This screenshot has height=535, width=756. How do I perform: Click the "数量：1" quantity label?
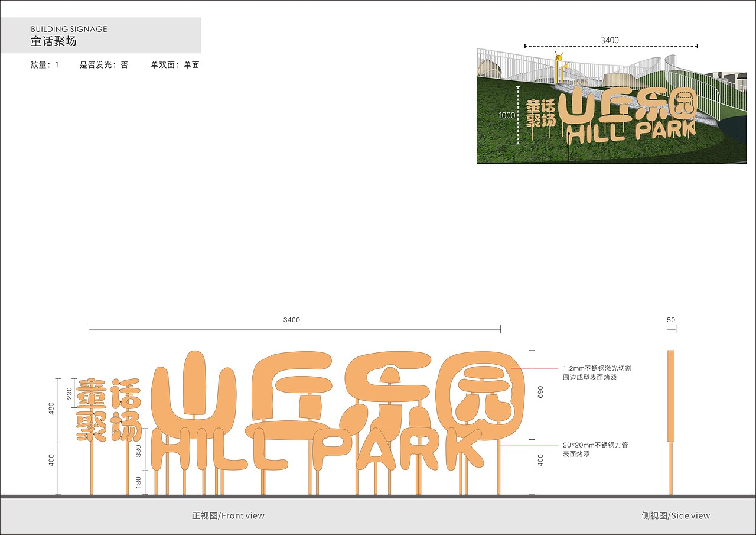pos(44,65)
